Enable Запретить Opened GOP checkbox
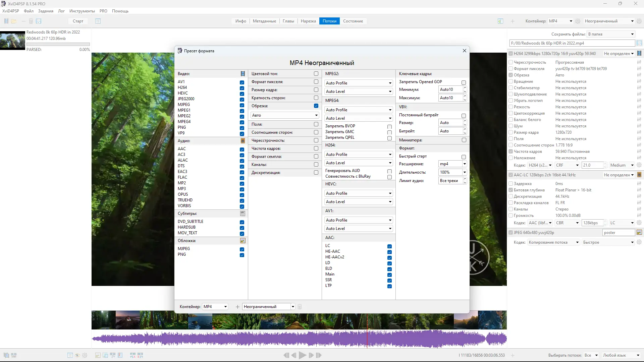 [464, 82]
